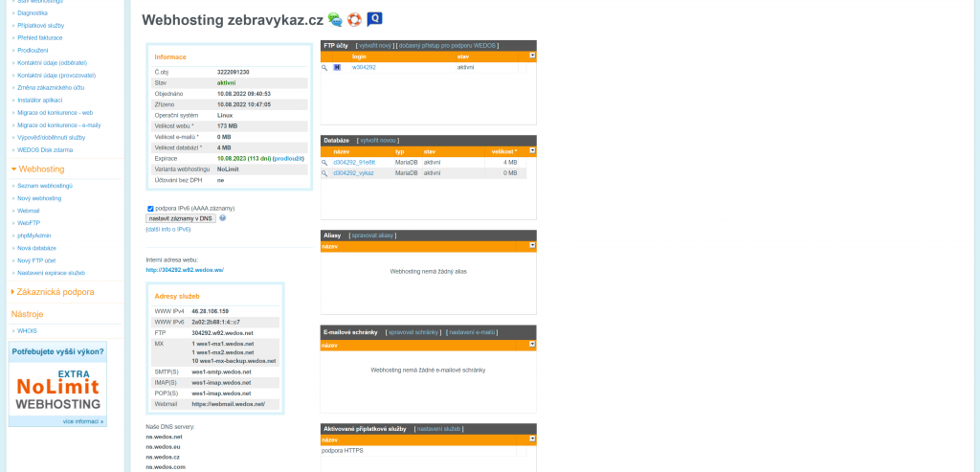Sort Databáze table by typ header
The image size is (980, 472).
coord(399,152)
